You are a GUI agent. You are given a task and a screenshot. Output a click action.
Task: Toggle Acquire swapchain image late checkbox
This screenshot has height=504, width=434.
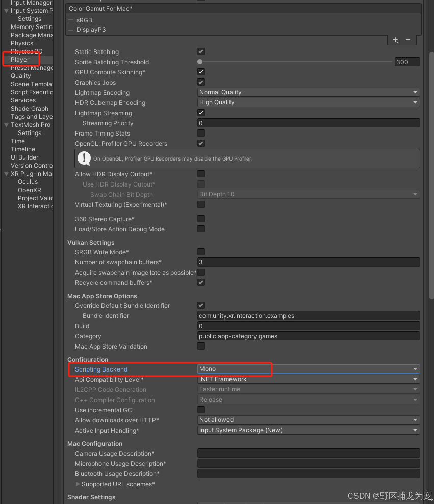(201, 272)
